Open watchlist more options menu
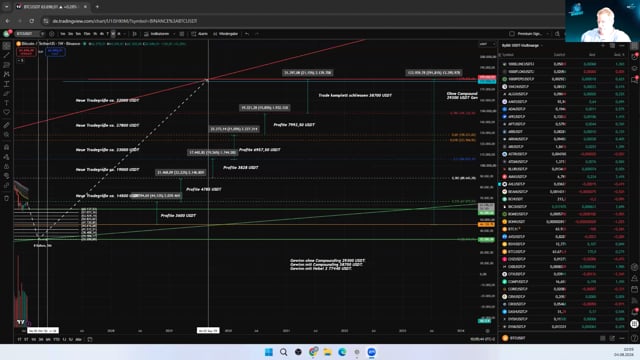 [x=622, y=46]
